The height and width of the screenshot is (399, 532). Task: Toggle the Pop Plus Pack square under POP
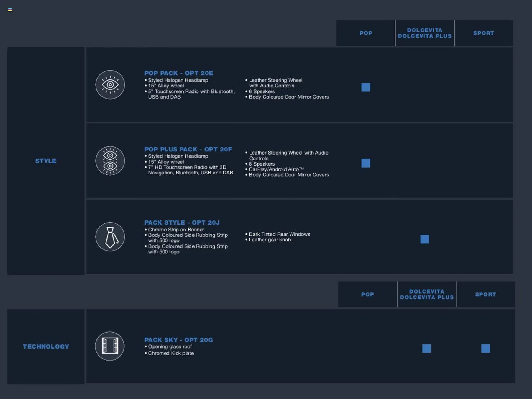(365, 163)
